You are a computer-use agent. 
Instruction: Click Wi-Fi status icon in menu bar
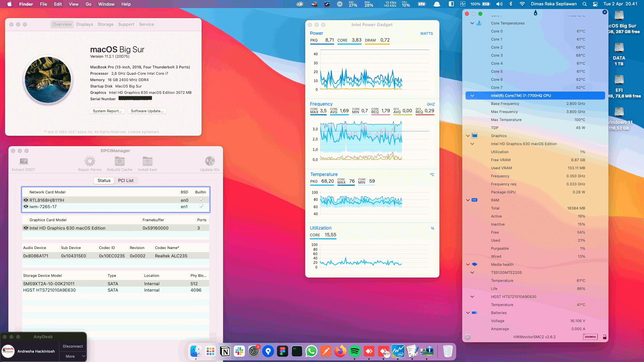tap(522, 4)
